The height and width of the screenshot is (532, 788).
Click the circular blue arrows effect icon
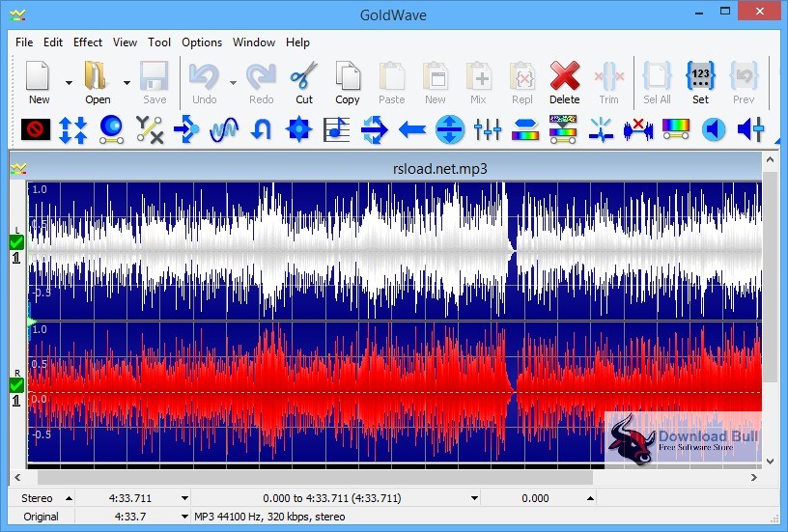pyautogui.click(x=375, y=129)
